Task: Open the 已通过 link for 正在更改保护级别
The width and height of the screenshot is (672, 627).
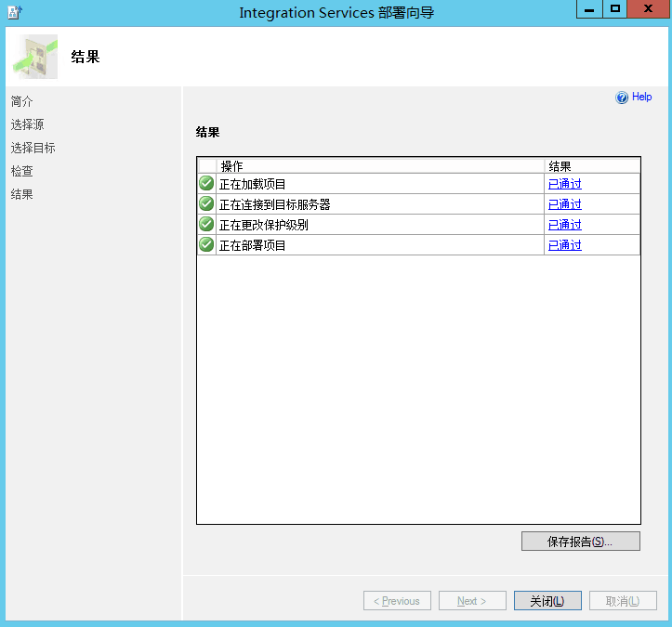Action: [565, 225]
